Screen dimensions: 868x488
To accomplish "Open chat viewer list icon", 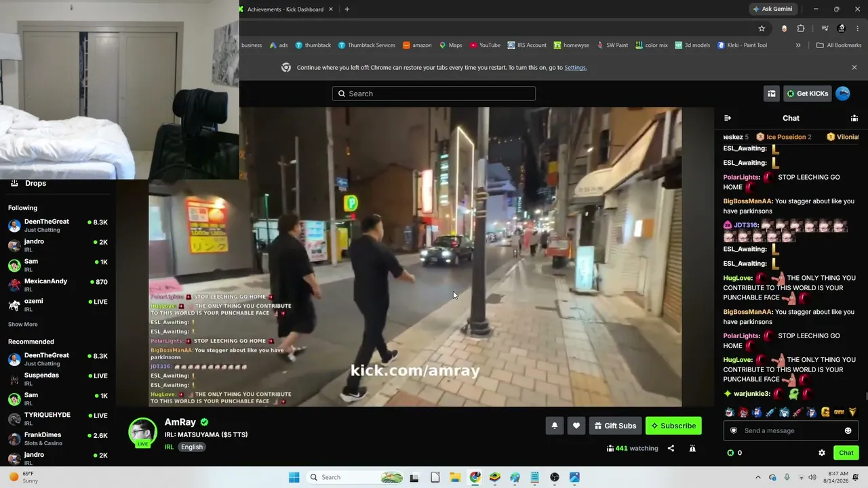I will 854,118.
